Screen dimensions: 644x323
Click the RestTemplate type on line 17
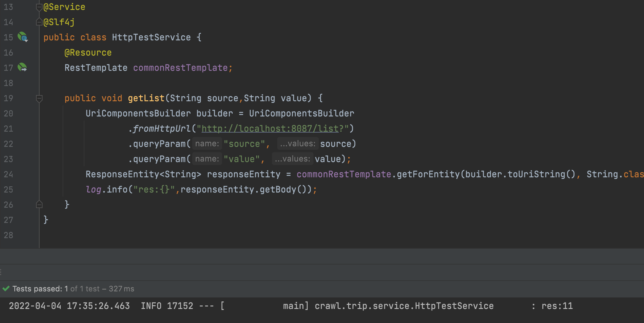pos(96,68)
